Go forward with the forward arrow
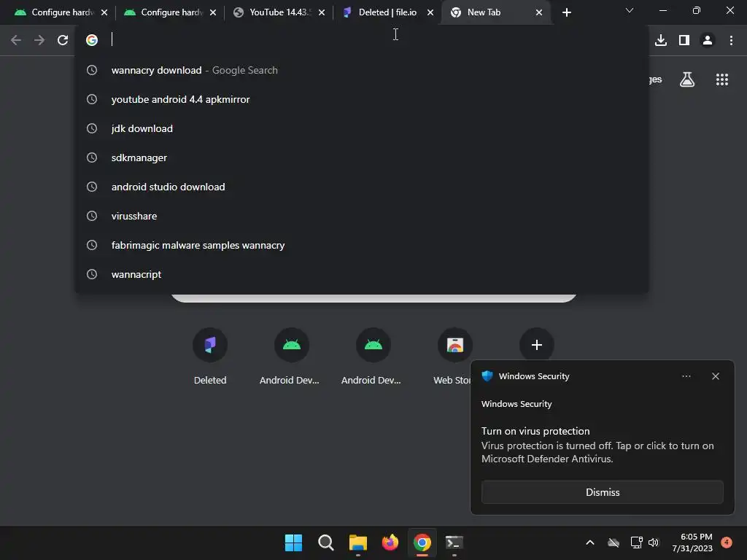The image size is (747, 560). 39,40
